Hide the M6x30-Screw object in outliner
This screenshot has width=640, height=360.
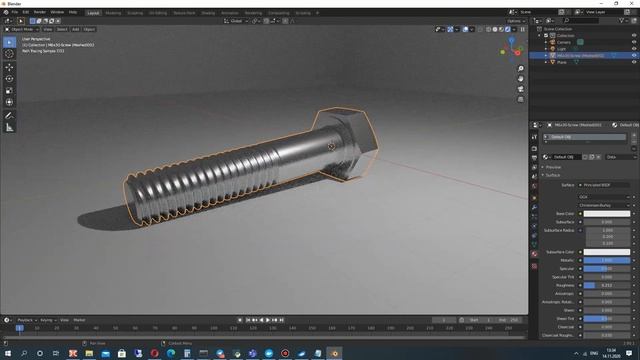point(634,55)
